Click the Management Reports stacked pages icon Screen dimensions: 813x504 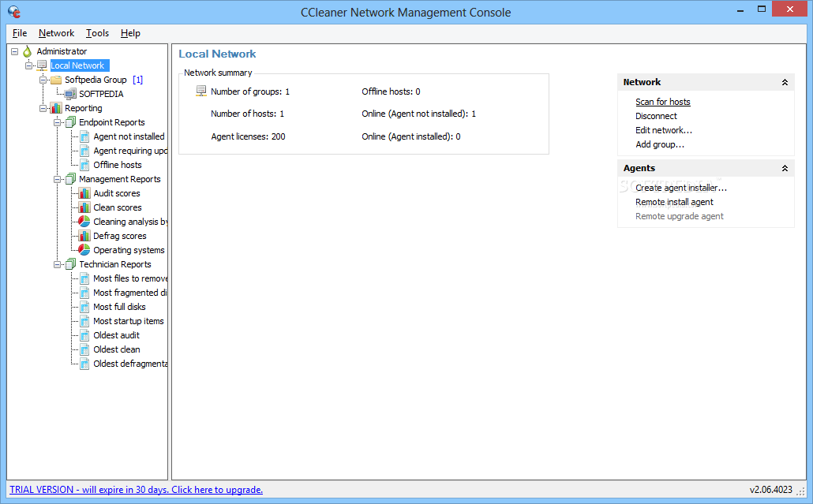click(x=70, y=179)
